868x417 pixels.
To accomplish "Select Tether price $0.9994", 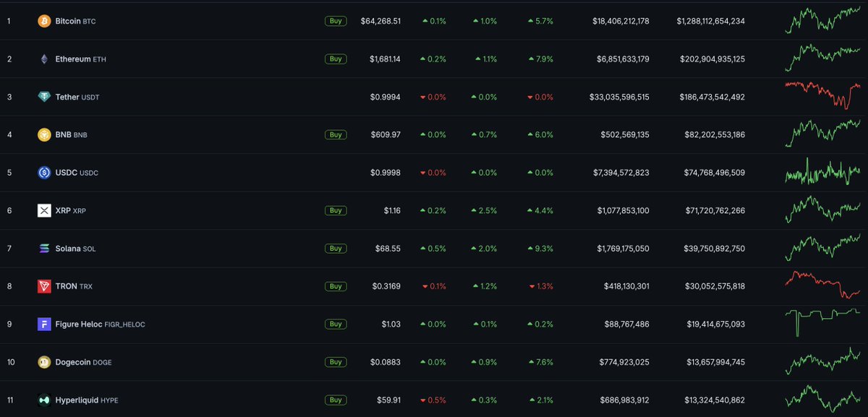I will pos(386,97).
